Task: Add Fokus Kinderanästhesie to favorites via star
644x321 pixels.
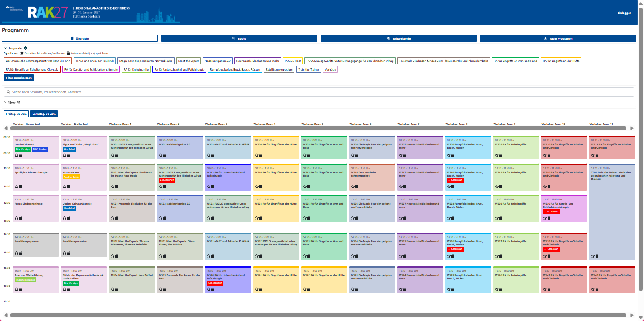Action: (17, 218)
